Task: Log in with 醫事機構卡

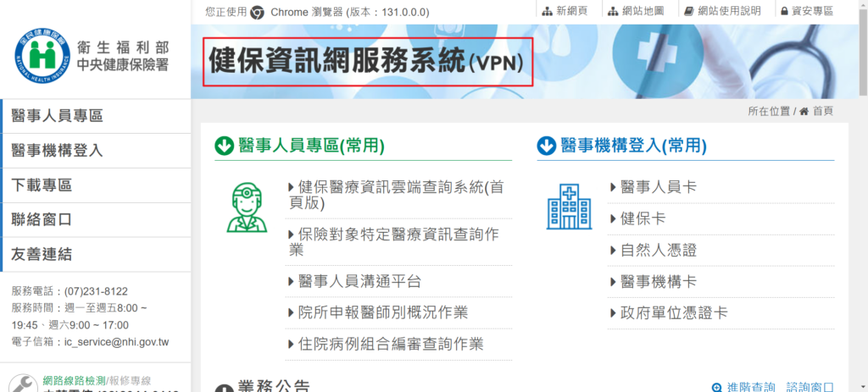Action: click(654, 282)
